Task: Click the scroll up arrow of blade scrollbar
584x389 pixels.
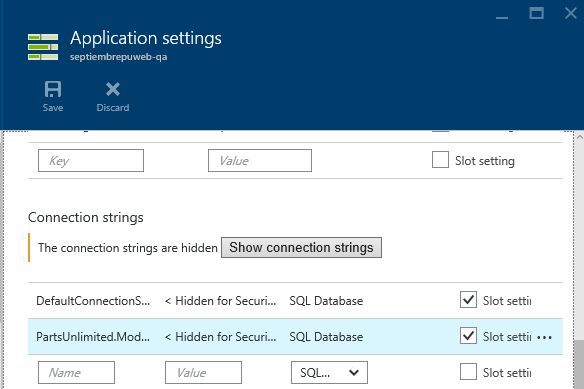Action: (x=580, y=137)
